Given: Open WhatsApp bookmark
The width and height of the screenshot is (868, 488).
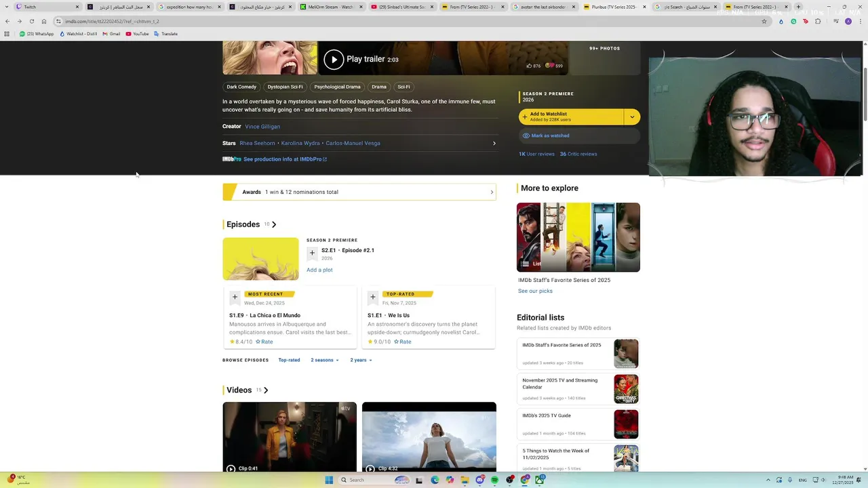Looking at the screenshot, I should [37, 34].
